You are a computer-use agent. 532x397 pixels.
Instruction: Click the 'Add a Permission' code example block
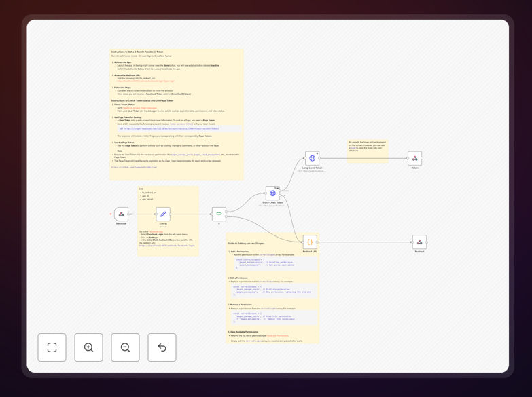click(275, 264)
